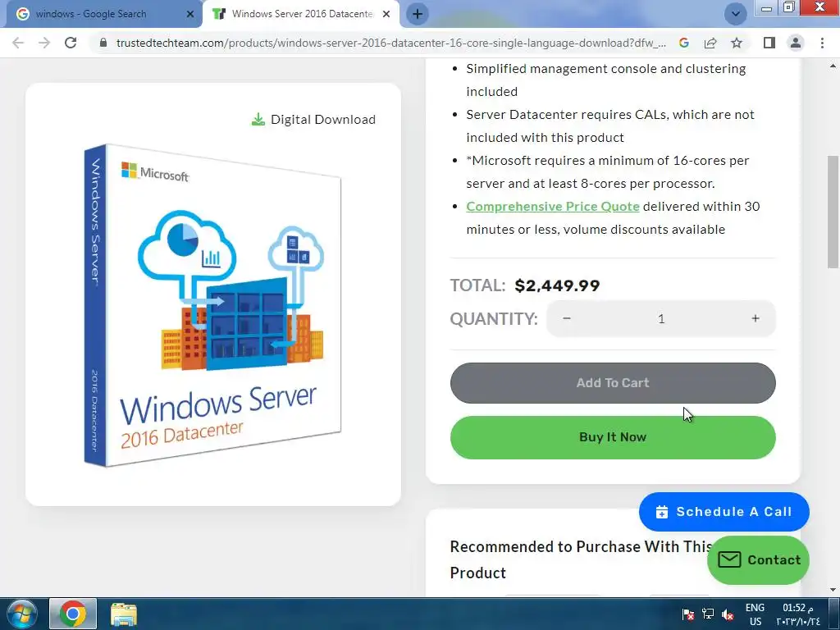Click the 'Recommended to Purchase With This Product' heading

(x=581, y=559)
